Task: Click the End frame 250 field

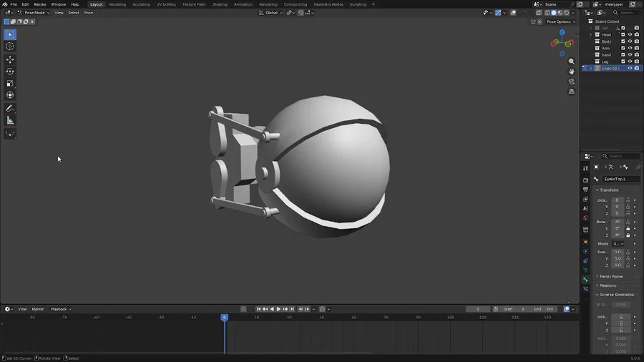Action: [545, 309]
